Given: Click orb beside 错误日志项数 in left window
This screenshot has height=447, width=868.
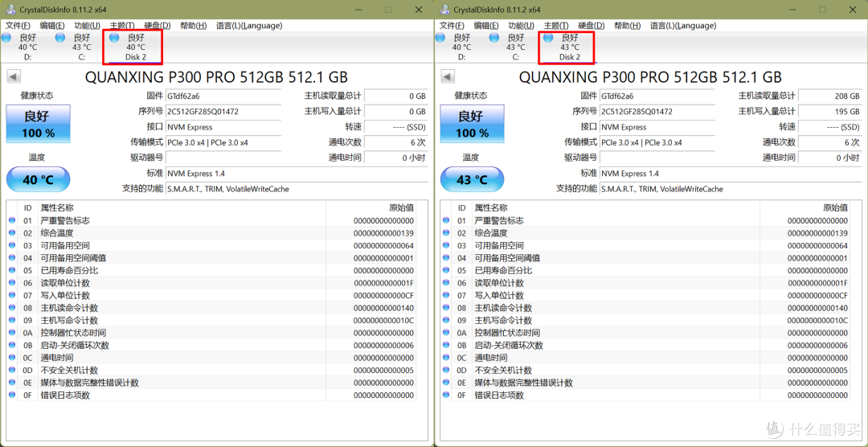Looking at the screenshot, I should 12,395.
